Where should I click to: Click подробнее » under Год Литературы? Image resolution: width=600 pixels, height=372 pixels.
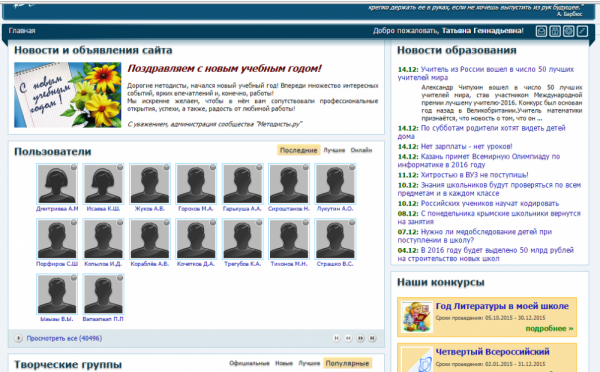pyautogui.click(x=549, y=328)
